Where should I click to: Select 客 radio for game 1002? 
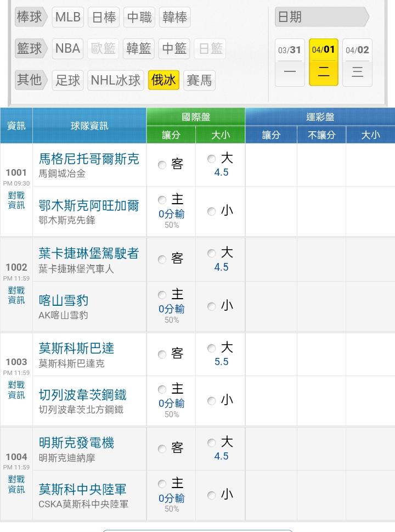tap(162, 260)
